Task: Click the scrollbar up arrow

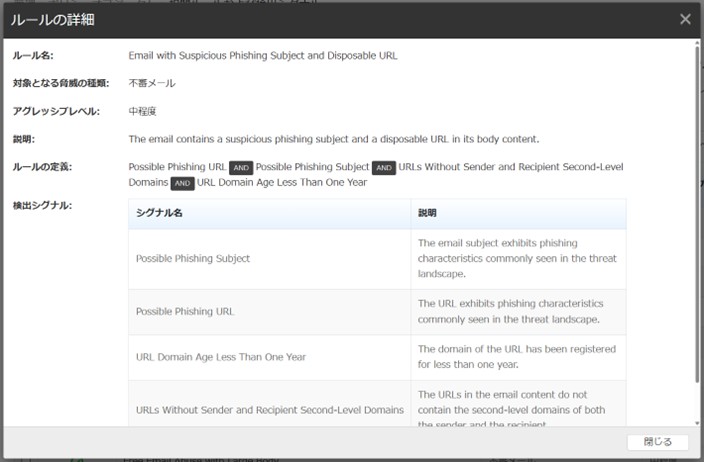Action: tap(697, 44)
